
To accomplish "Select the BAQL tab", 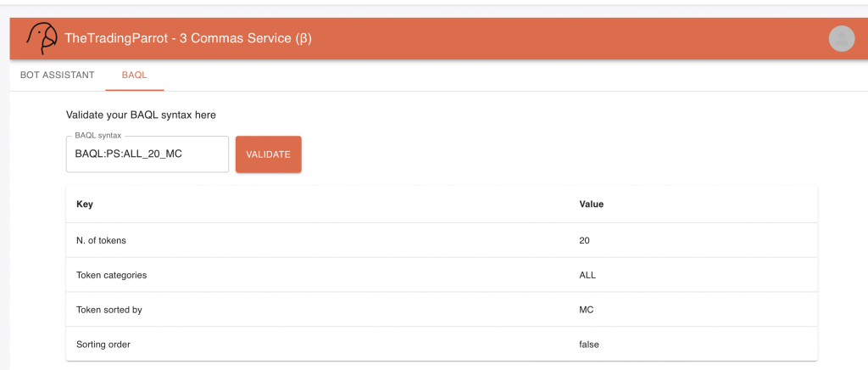I will [x=135, y=75].
